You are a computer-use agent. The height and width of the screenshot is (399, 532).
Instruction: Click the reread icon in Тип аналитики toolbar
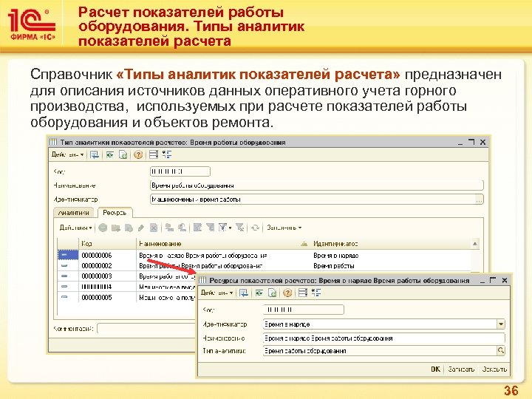(109, 154)
